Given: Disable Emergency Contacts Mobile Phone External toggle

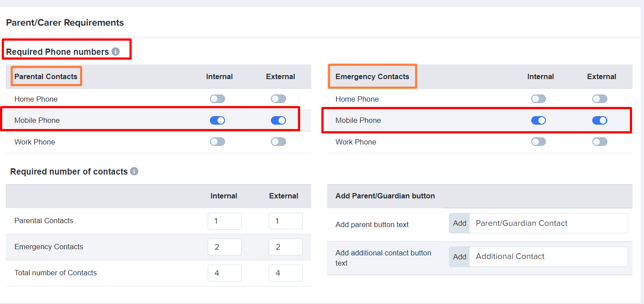Looking at the screenshot, I should pos(600,120).
